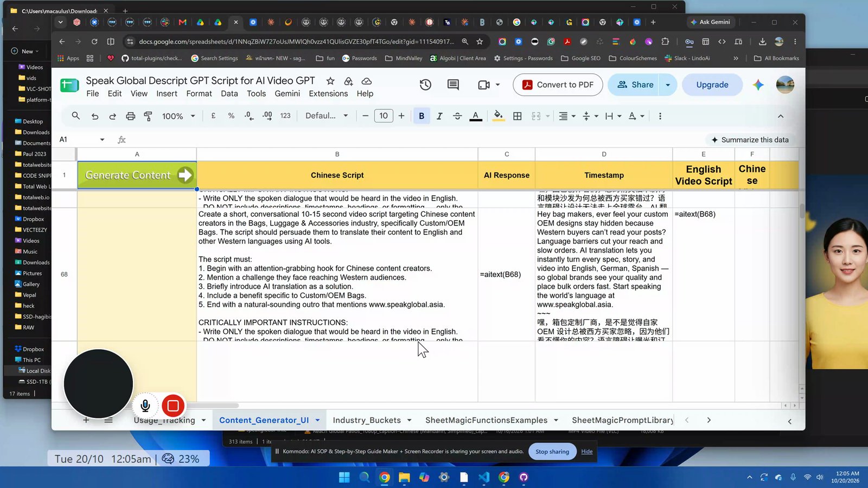Open Gemini sparkle icon beside Upgrade
Image resolution: width=868 pixels, height=488 pixels.
(x=758, y=85)
